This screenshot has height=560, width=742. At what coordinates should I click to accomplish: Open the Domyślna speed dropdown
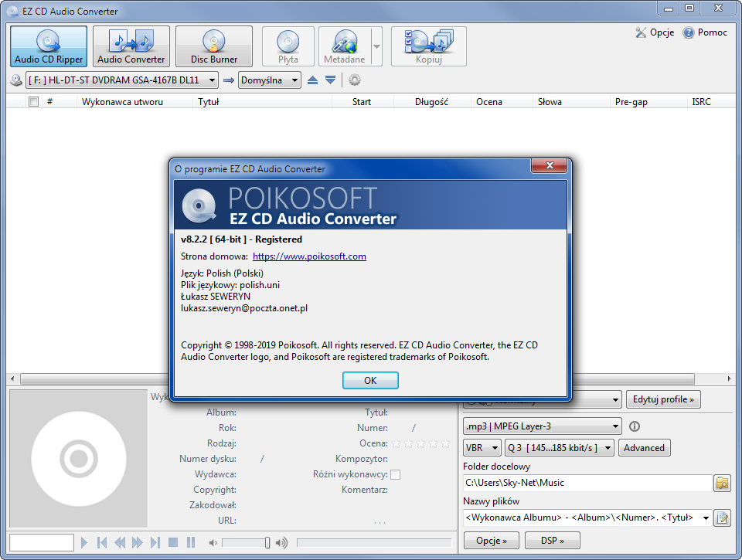(x=269, y=80)
